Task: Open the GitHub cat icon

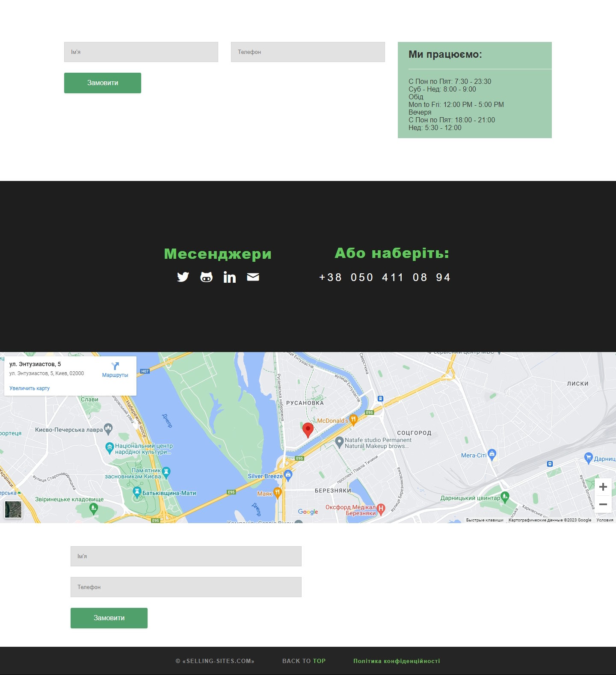Action: point(207,277)
